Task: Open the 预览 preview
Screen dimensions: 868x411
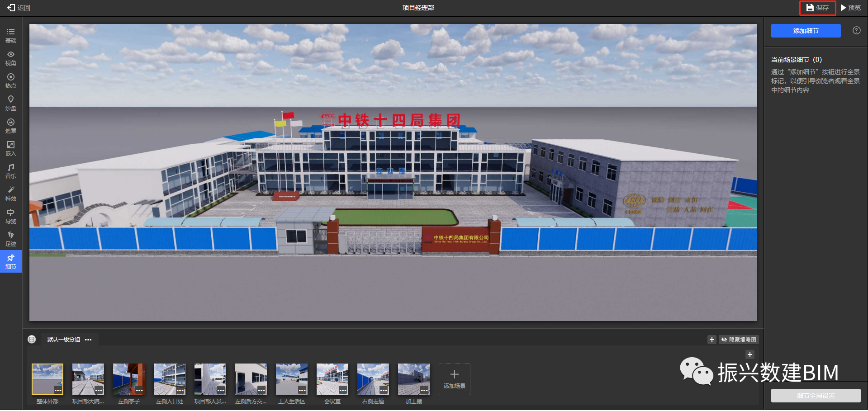Action: pos(850,8)
